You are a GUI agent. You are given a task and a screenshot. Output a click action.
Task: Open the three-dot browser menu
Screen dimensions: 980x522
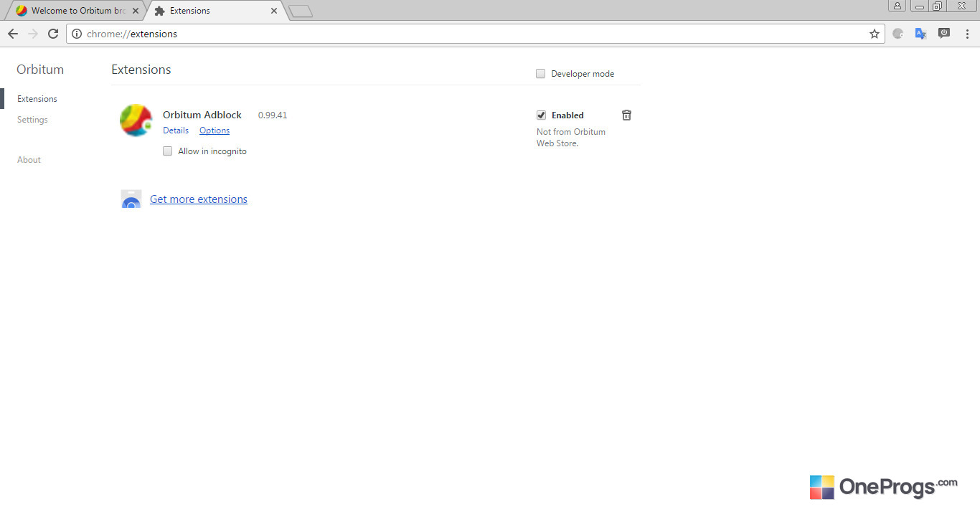click(x=967, y=34)
